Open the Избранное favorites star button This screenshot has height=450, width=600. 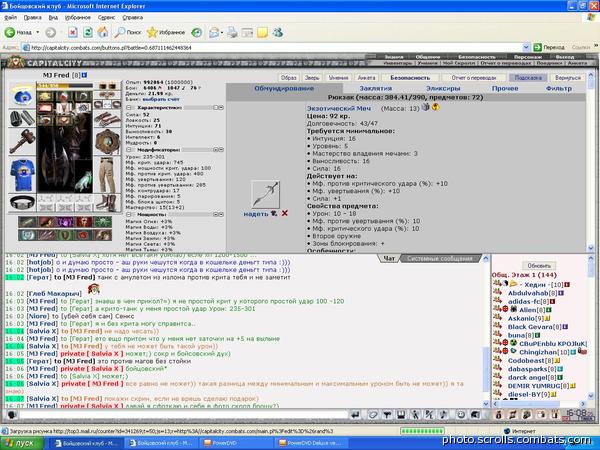point(166,33)
